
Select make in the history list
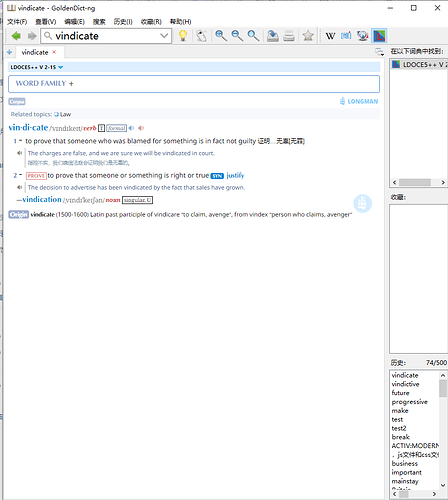pos(400,411)
